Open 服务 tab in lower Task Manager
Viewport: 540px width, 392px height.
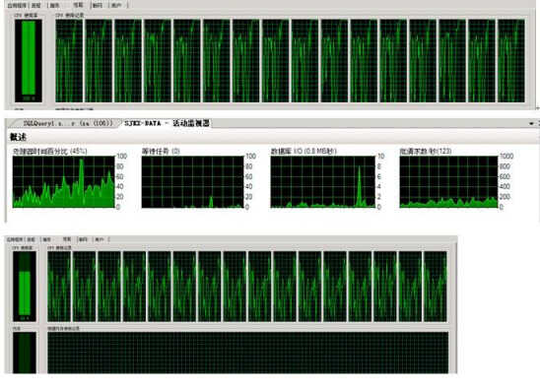tap(47, 239)
